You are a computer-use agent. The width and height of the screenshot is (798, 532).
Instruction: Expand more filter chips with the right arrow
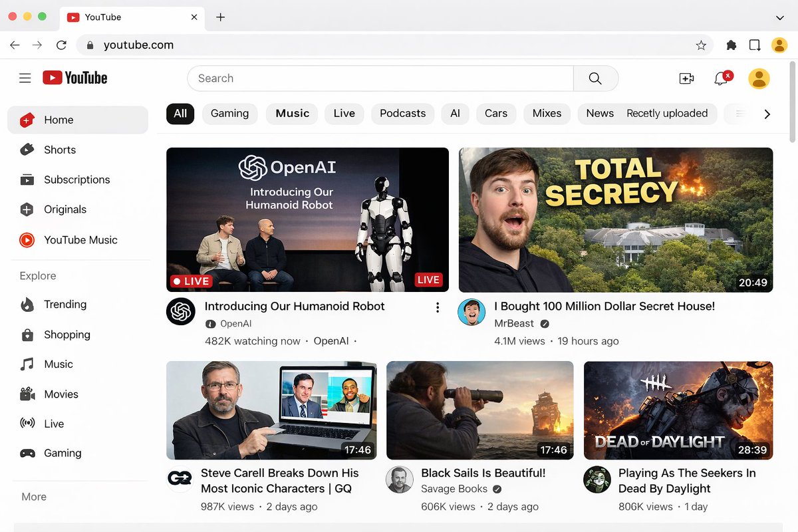pos(767,114)
